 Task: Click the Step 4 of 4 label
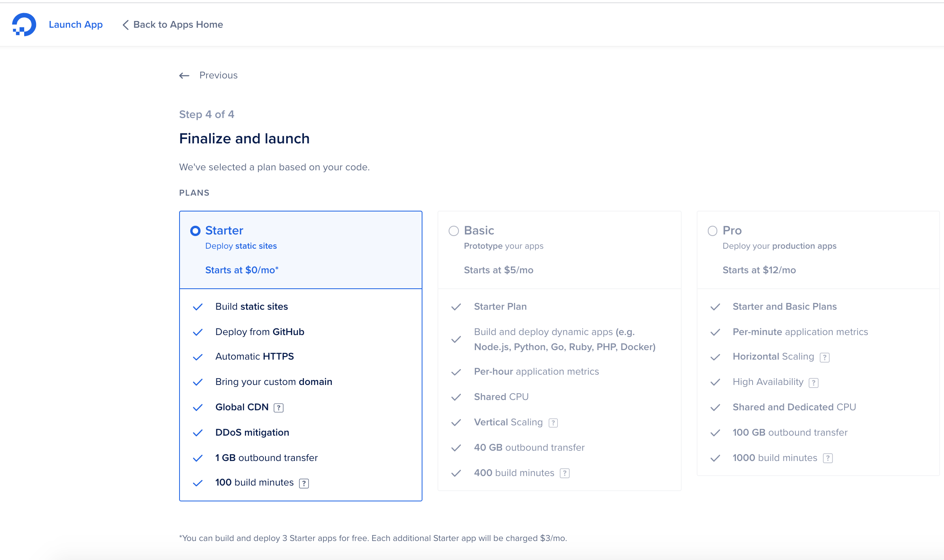pyautogui.click(x=206, y=114)
